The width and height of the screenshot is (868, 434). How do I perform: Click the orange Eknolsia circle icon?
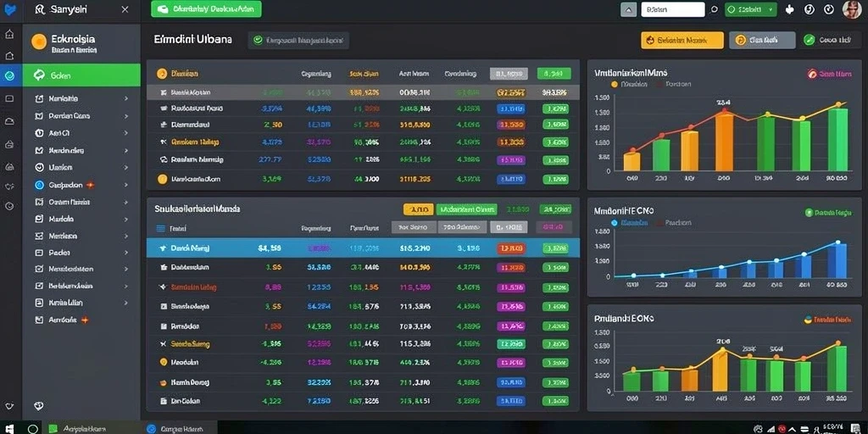click(39, 42)
